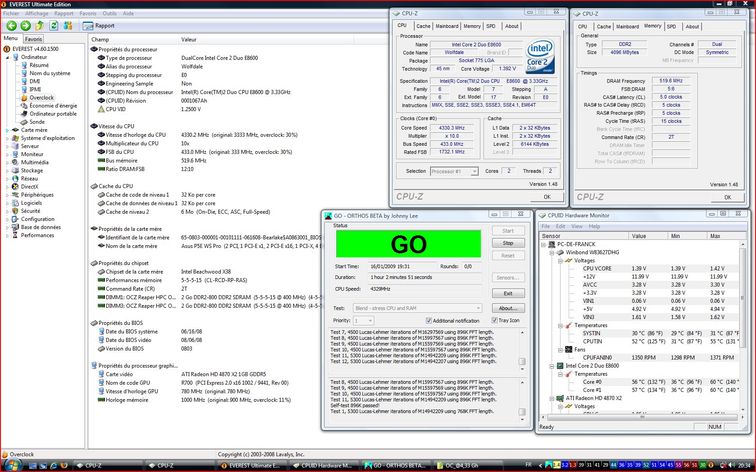Viewport: 756px width, 472px height.
Task: Open the Affichage menu in EVEREST
Action: coord(36,13)
